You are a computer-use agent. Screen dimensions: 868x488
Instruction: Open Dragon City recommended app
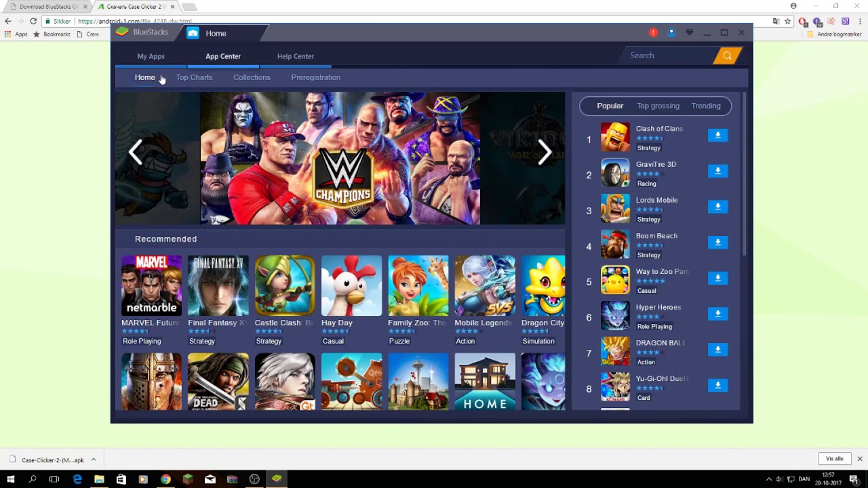[x=543, y=286]
